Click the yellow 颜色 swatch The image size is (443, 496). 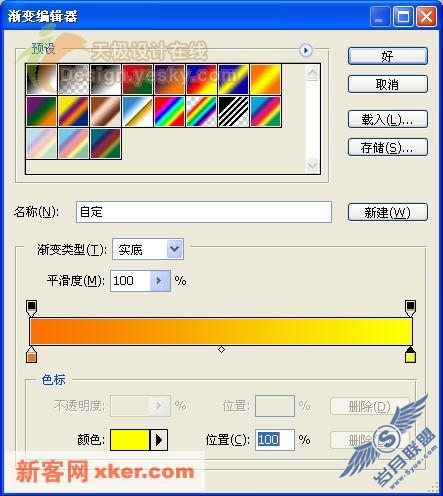[130, 440]
